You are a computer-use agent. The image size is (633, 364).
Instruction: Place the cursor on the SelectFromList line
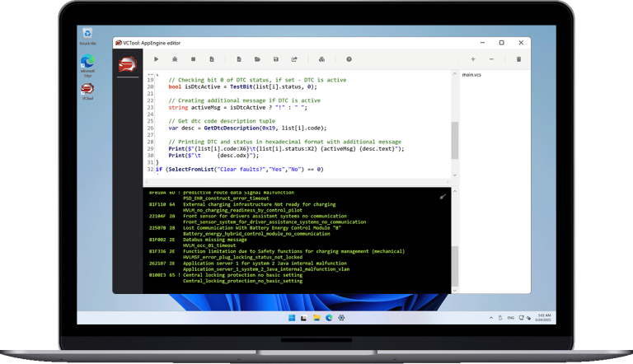247,169
